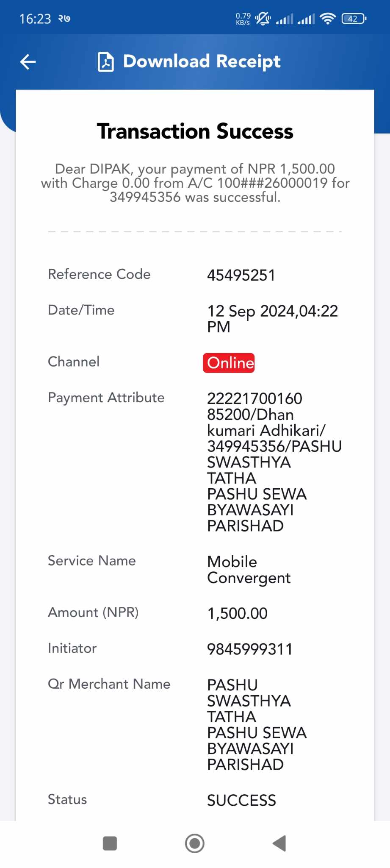Screen dimensions: 390x868
Task: Tap the Android home circle icon
Action: point(195,843)
